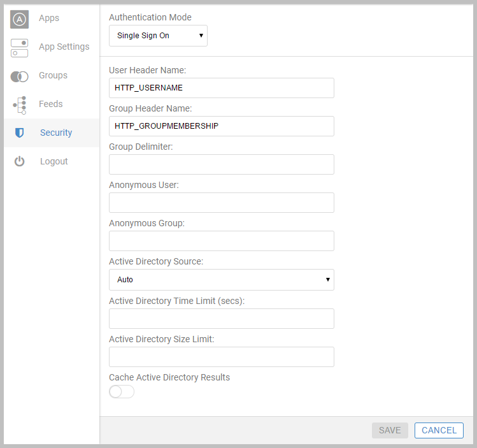Open the Feeds sidebar label

[x=51, y=104]
